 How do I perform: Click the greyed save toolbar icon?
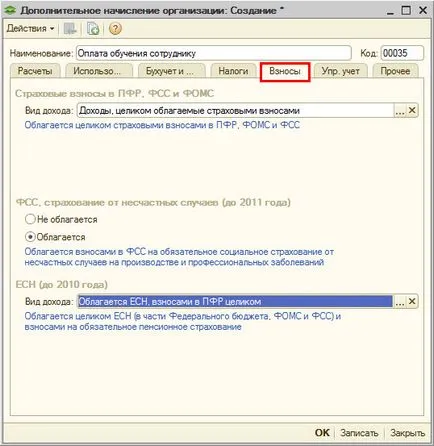point(70,29)
